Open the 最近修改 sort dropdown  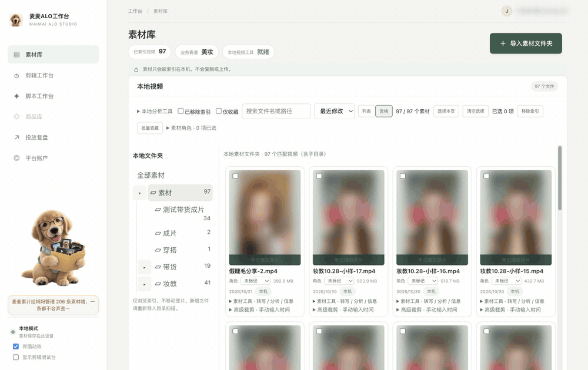point(334,111)
